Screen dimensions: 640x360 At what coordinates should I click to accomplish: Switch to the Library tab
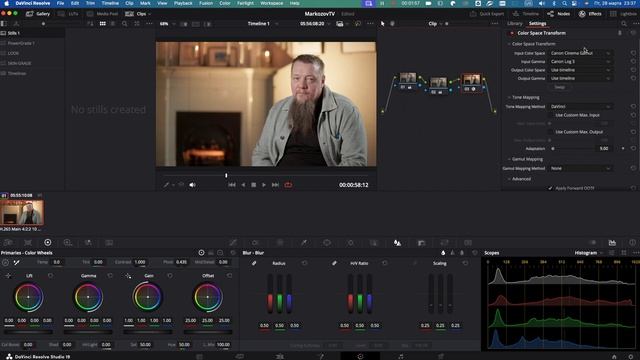514,24
